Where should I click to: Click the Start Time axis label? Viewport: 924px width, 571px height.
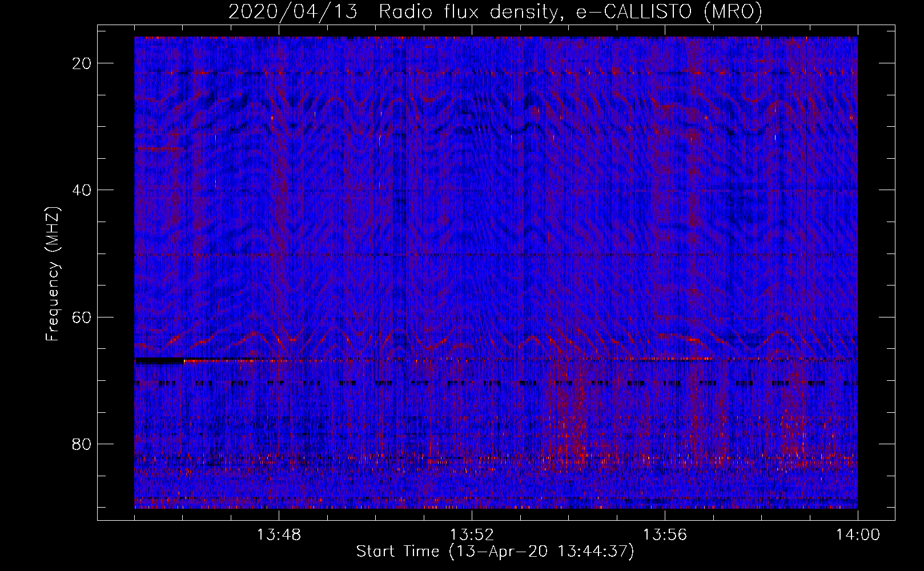(x=495, y=552)
